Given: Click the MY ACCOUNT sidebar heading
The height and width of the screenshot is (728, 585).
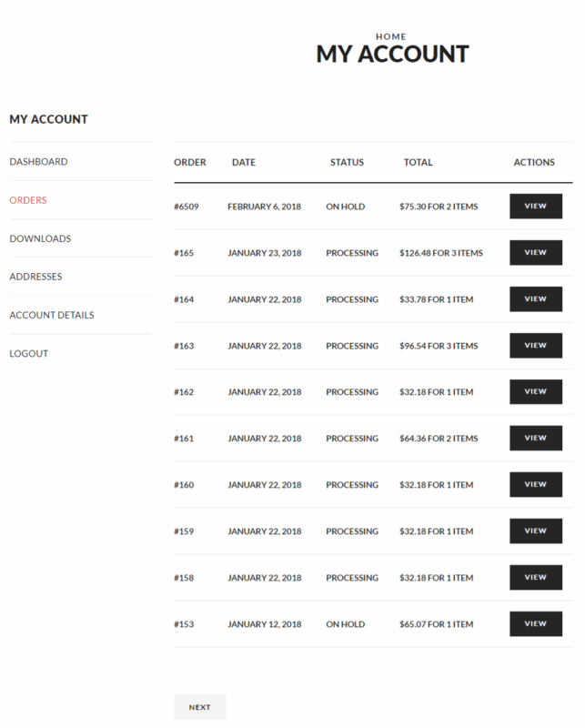Looking at the screenshot, I should coord(48,119).
